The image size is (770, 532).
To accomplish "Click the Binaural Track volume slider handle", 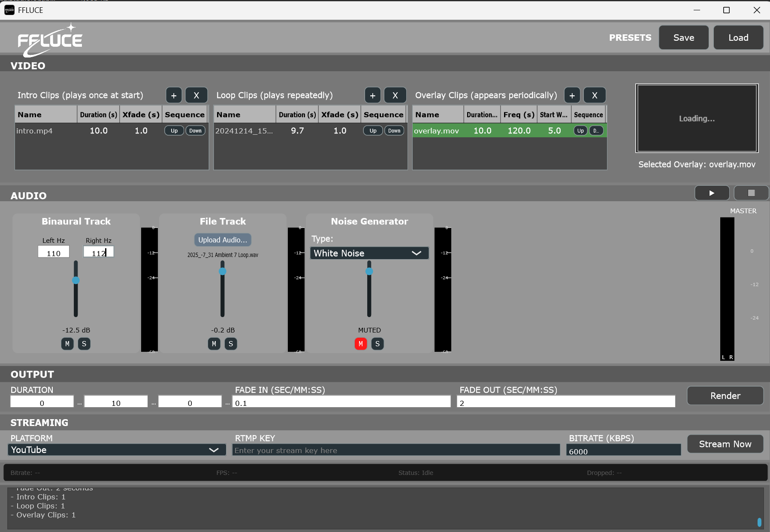I will click(x=76, y=281).
